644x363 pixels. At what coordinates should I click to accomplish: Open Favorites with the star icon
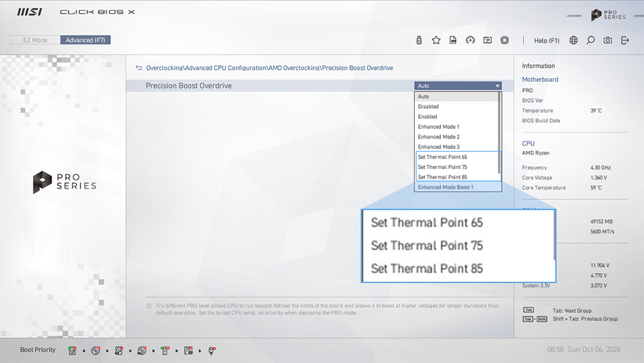coord(436,40)
